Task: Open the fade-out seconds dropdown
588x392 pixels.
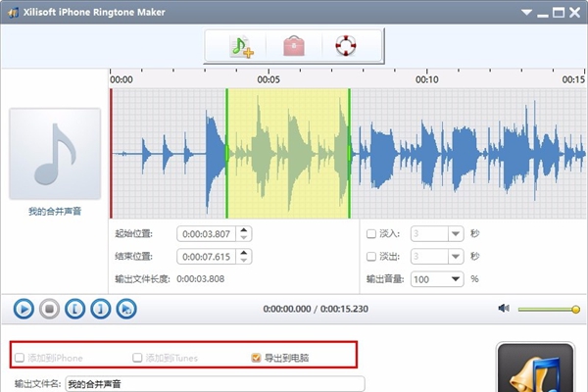Action: tap(456, 257)
